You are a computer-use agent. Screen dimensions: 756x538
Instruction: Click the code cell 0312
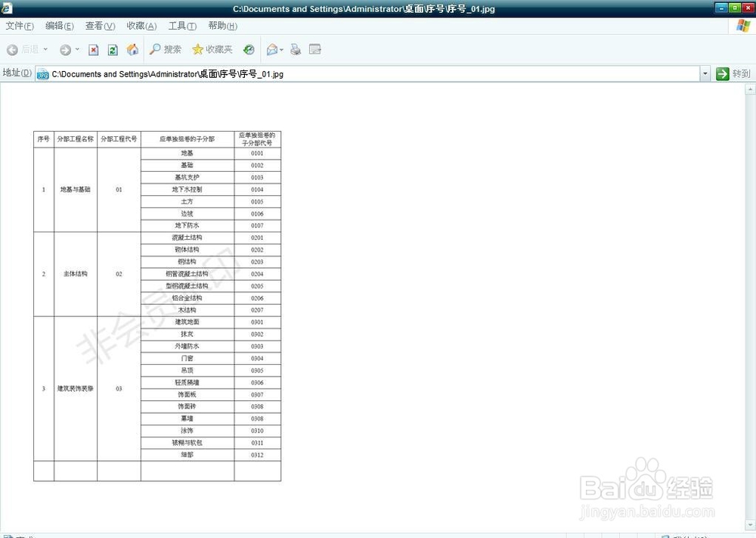click(x=257, y=455)
